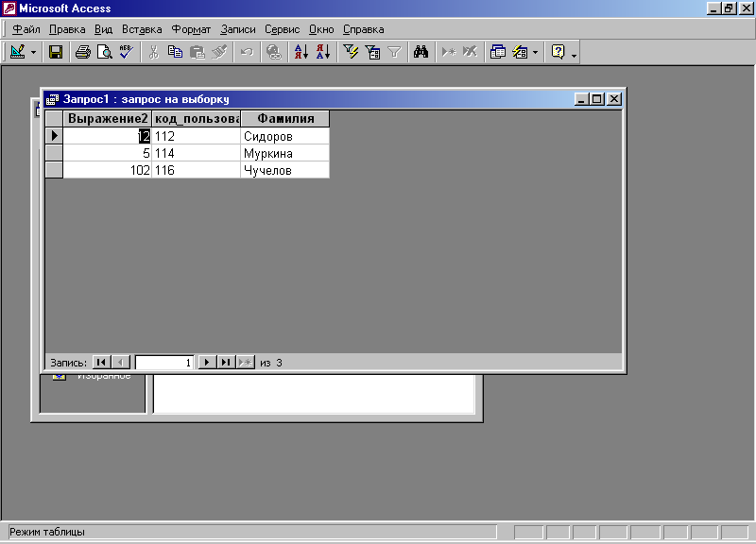The height and width of the screenshot is (544, 756).
Task: Expand the New Object dropdown arrow
Action: 535,52
